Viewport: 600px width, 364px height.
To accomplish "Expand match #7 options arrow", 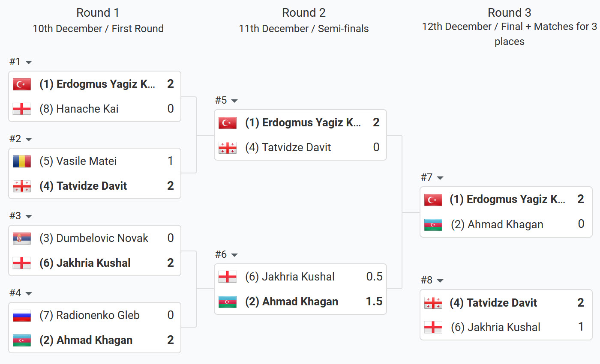I will 440,178.
